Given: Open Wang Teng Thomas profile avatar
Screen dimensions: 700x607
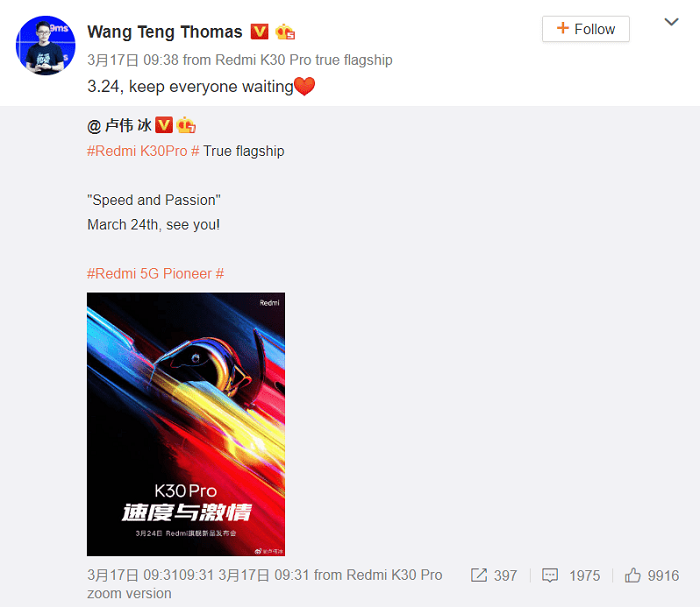Looking at the screenshot, I should (46, 46).
